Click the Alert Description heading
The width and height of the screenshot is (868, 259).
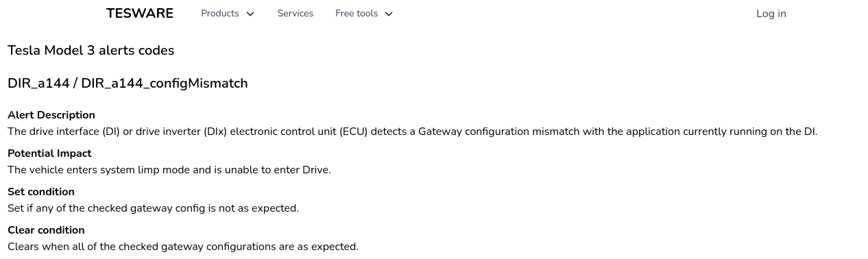(51, 115)
